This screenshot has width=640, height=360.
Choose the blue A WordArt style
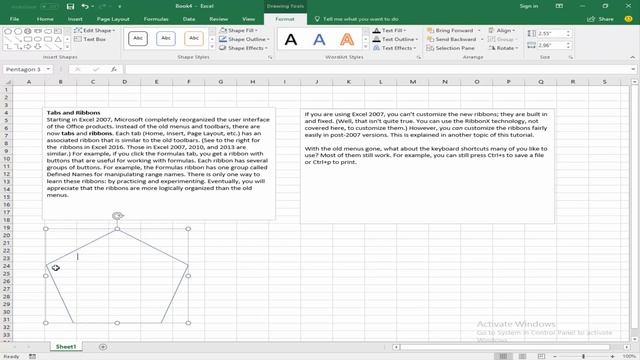coord(319,40)
